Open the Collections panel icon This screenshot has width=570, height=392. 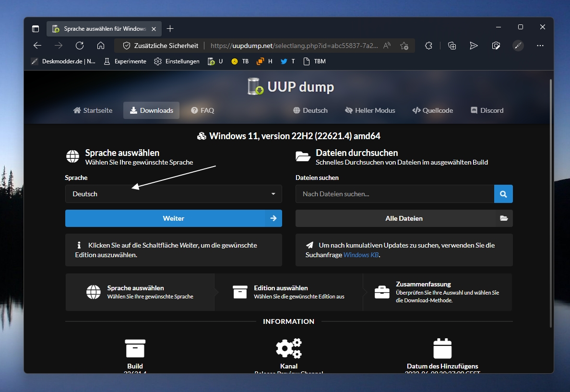[x=452, y=46]
